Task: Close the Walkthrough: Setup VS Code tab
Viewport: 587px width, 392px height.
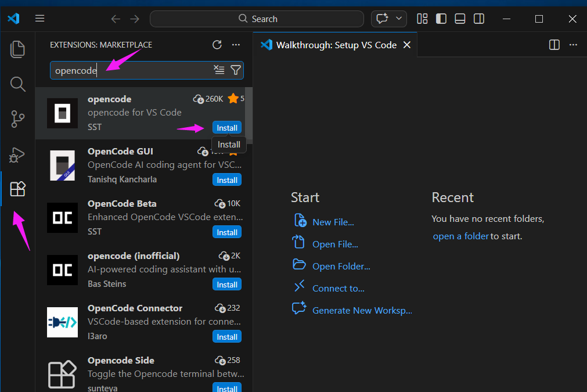Action: point(407,45)
